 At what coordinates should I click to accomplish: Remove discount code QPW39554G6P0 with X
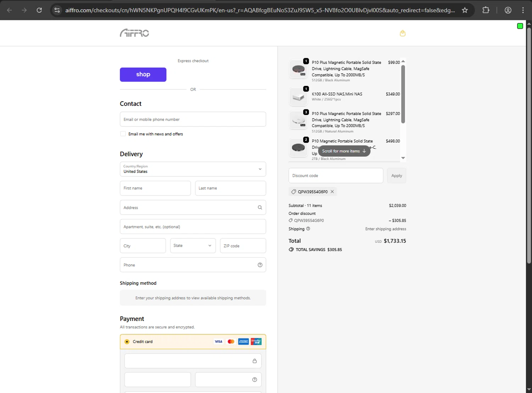(332, 192)
